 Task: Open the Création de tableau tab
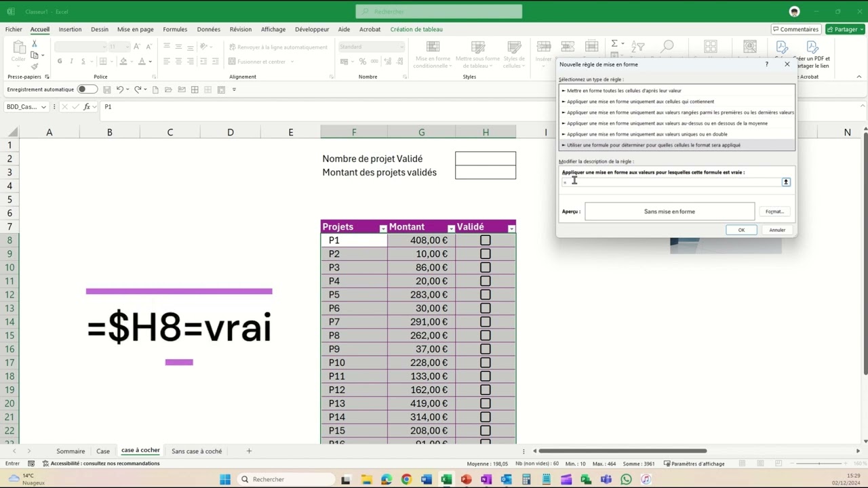pyautogui.click(x=416, y=29)
